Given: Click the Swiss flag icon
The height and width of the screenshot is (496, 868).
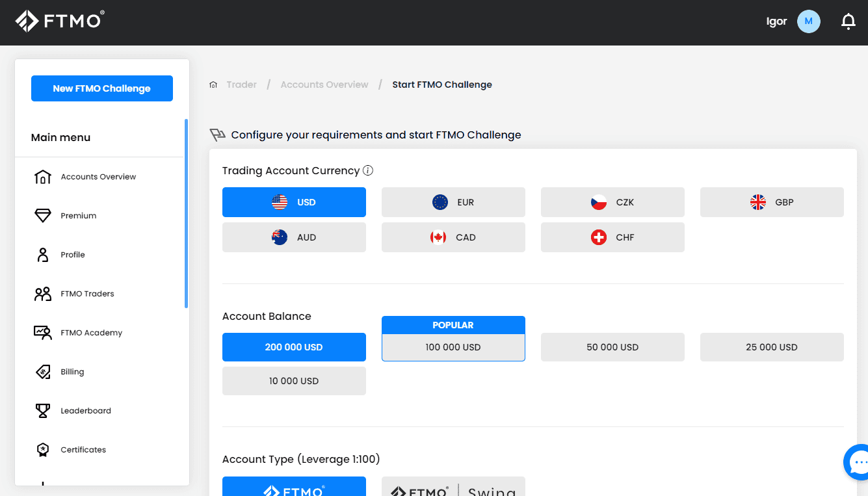Looking at the screenshot, I should [x=599, y=237].
